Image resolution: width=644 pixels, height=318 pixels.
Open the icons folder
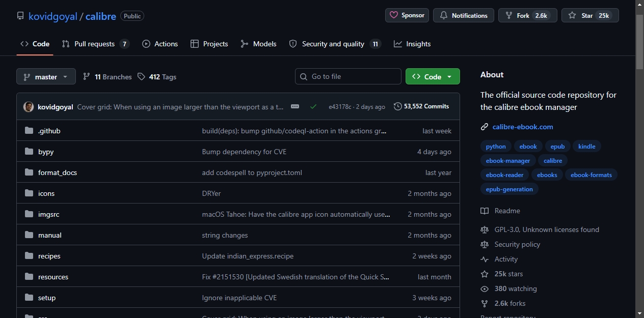(46, 193)
